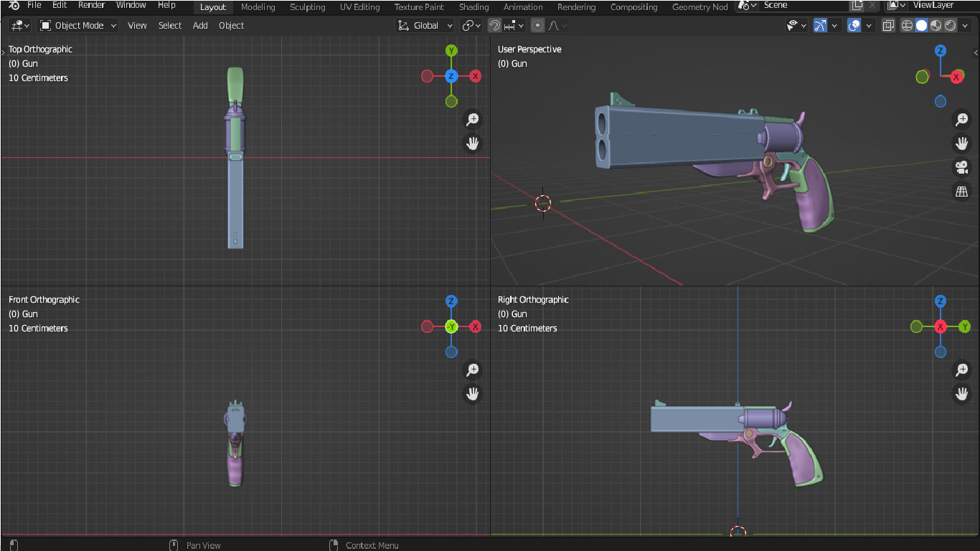Toggle camera view in User Perspective viewport

[x=961, y=167]
